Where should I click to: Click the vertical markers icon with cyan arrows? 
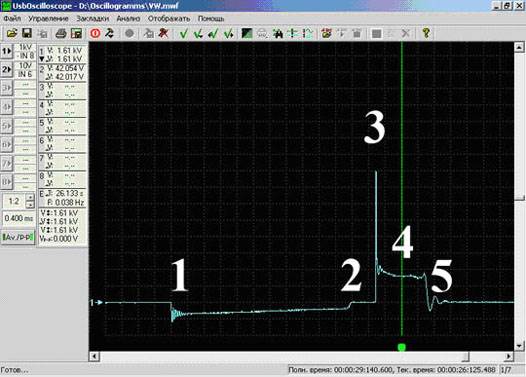click(293, 33)
